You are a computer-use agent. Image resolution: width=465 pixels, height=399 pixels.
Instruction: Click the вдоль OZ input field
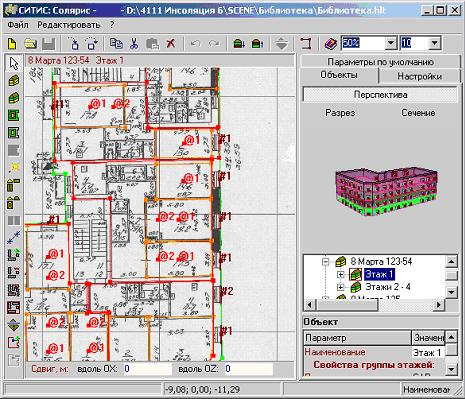[248, 369]
